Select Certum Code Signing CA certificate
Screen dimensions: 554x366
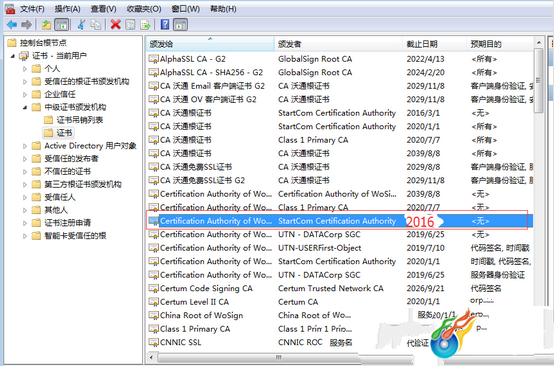pos(339,289)
